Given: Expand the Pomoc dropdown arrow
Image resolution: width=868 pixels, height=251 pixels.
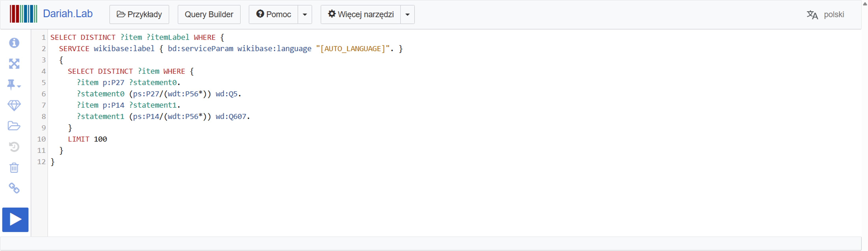Looking at the screenshot, I should coord(305,14).
